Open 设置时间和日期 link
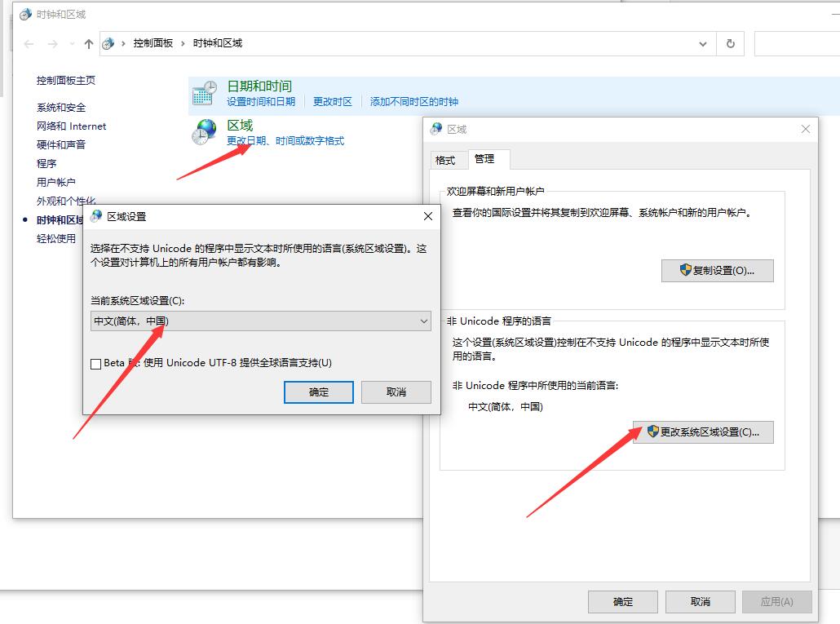Viewport: 840px width, 624px height. coord(261,102)
